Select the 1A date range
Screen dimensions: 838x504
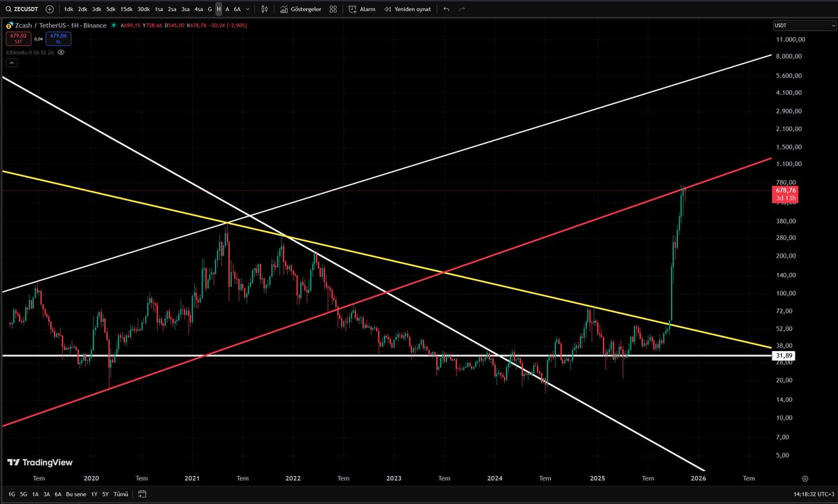click(x=35, y=494)
